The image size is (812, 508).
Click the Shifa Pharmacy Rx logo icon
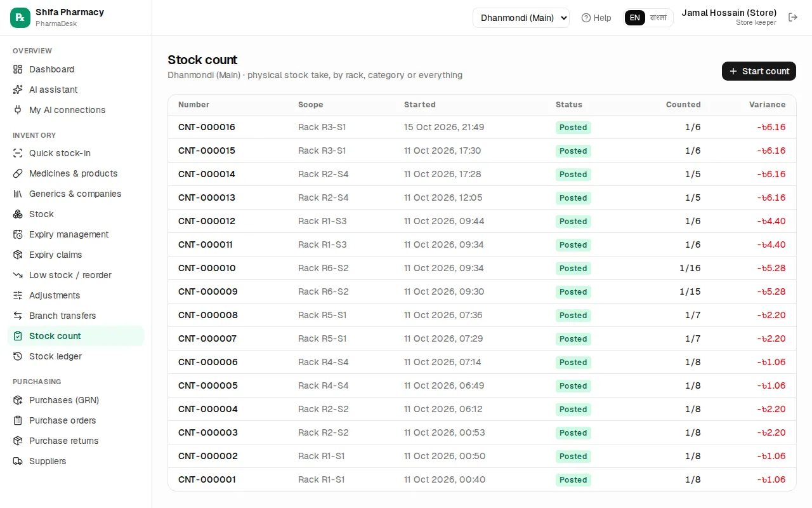point(20,18)
